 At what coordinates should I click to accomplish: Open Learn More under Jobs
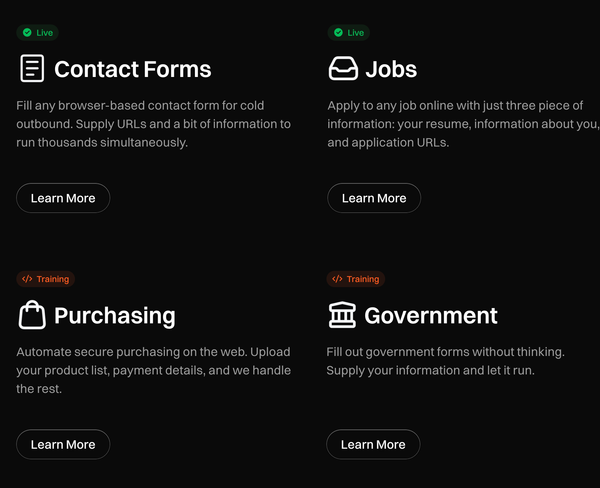(374, 198)
